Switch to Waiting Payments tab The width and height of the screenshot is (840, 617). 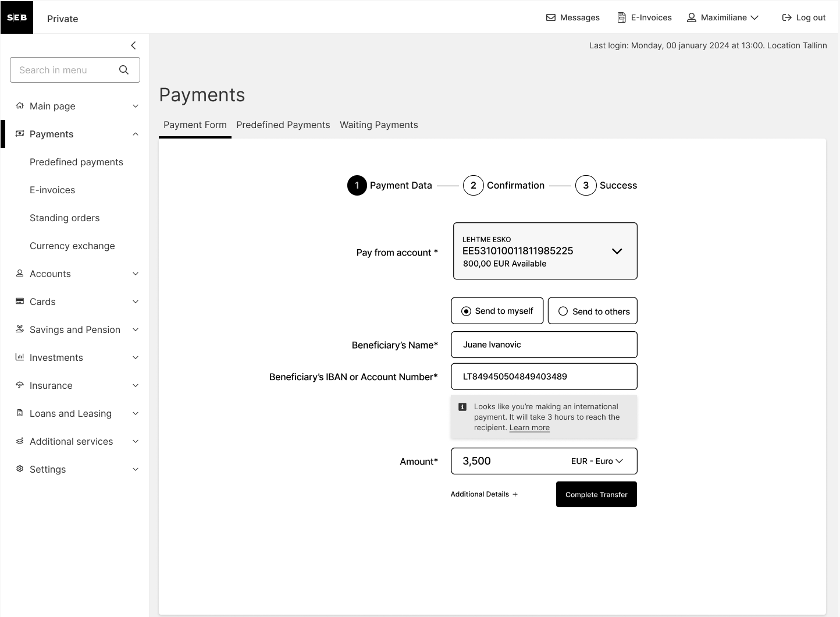click(x=379, y=125)
